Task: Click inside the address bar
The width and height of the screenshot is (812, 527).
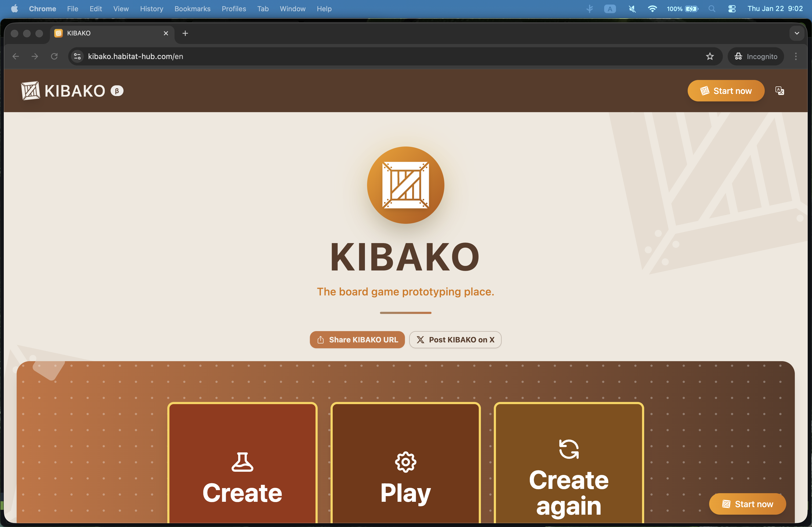Action: tap(239, 56)
